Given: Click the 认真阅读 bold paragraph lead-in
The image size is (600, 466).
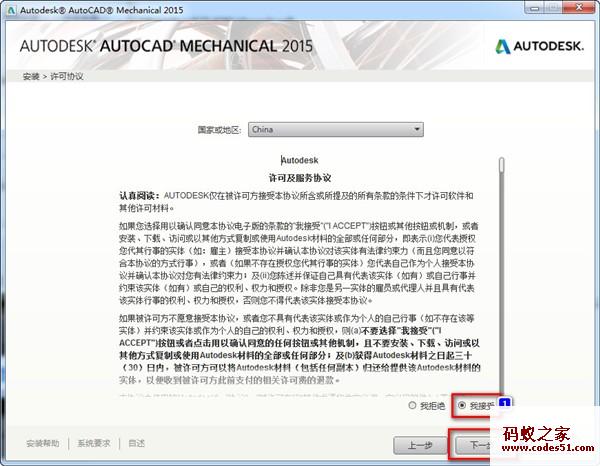Looking at the screenshot, I should click(x=139, y=196).
